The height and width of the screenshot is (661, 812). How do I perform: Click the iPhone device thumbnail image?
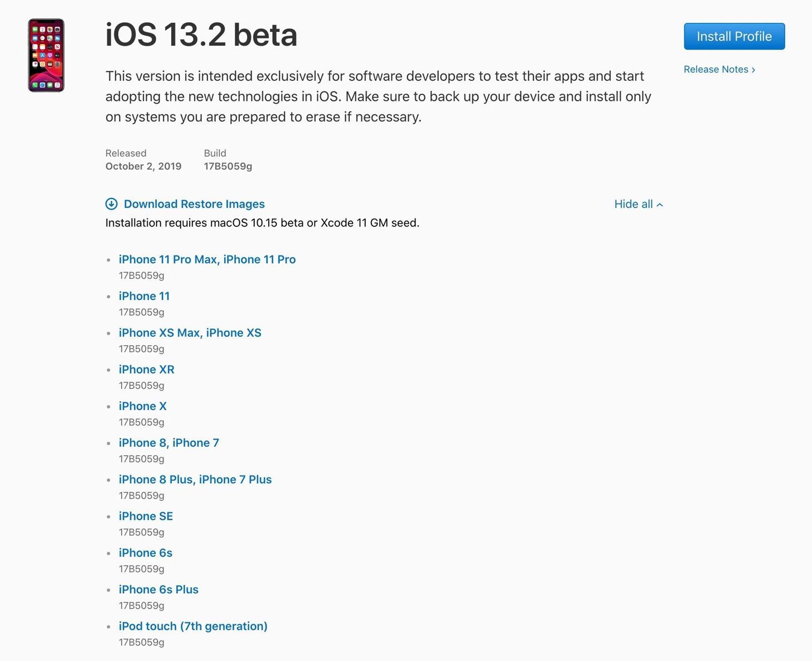tap(47, 56)
